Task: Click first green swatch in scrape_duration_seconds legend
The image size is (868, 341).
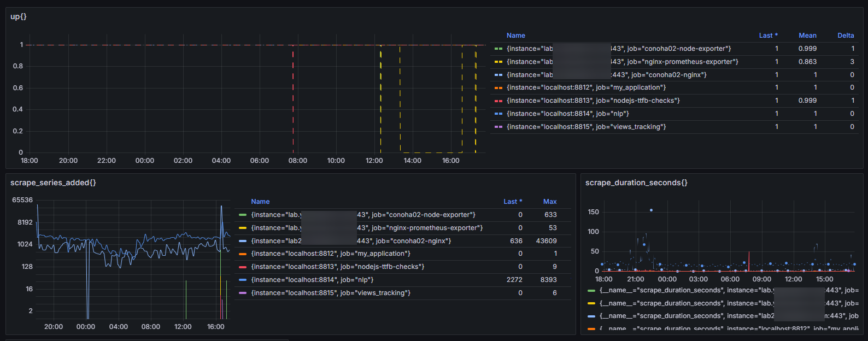Action: pos(591,290)
